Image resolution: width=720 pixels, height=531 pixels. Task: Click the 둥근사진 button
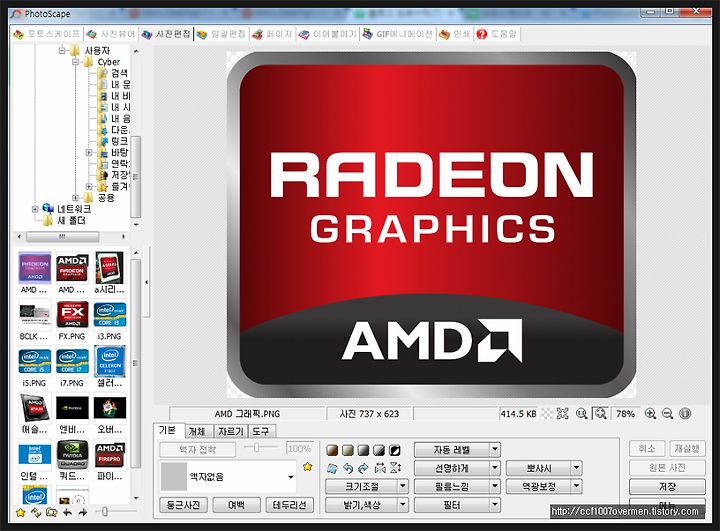[x=183, y=505]
